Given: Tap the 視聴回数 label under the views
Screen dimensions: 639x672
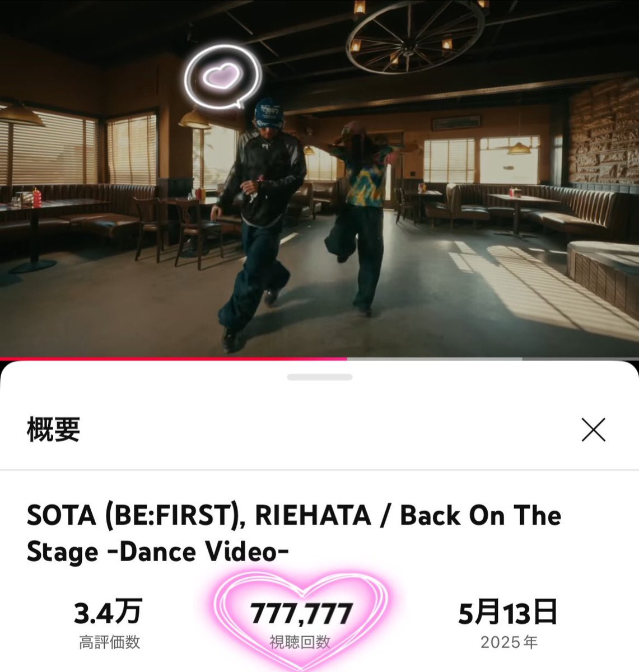Looking at the screenshot, I should click(x=300, y=642).
